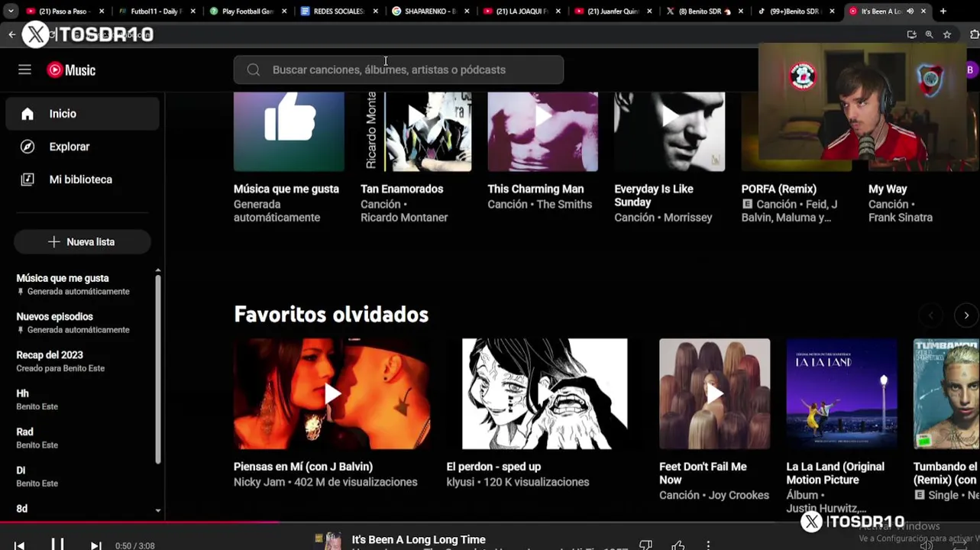This screenshot has width=980, height=550.
Task: Pause the current song
Action: coord(57,545)
